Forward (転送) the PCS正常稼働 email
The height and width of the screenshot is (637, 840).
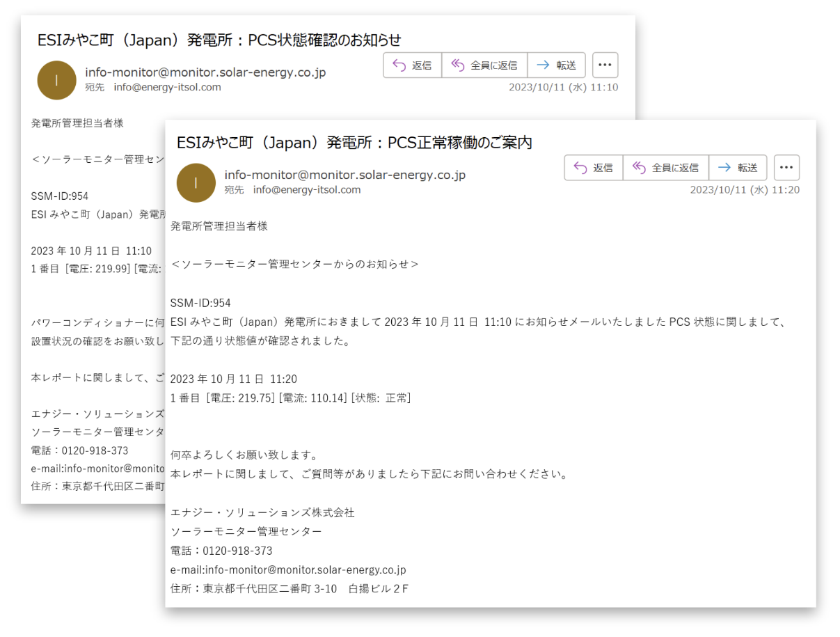coord(738,168)
